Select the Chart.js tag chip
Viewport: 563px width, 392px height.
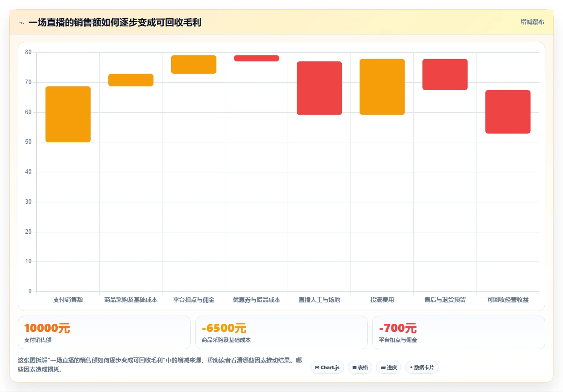tap(327, 367)
